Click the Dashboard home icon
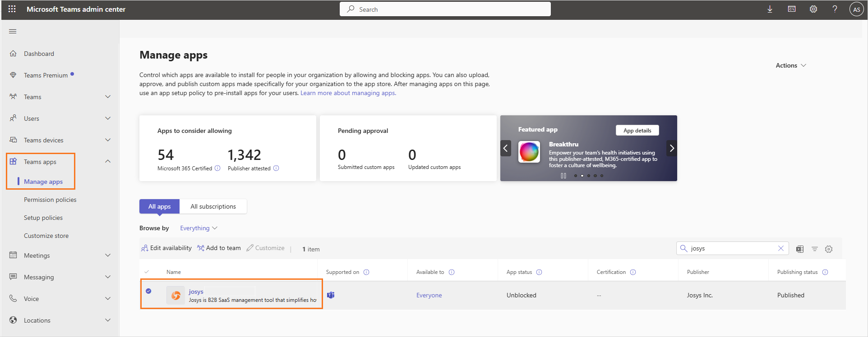 tap(13, 53)
